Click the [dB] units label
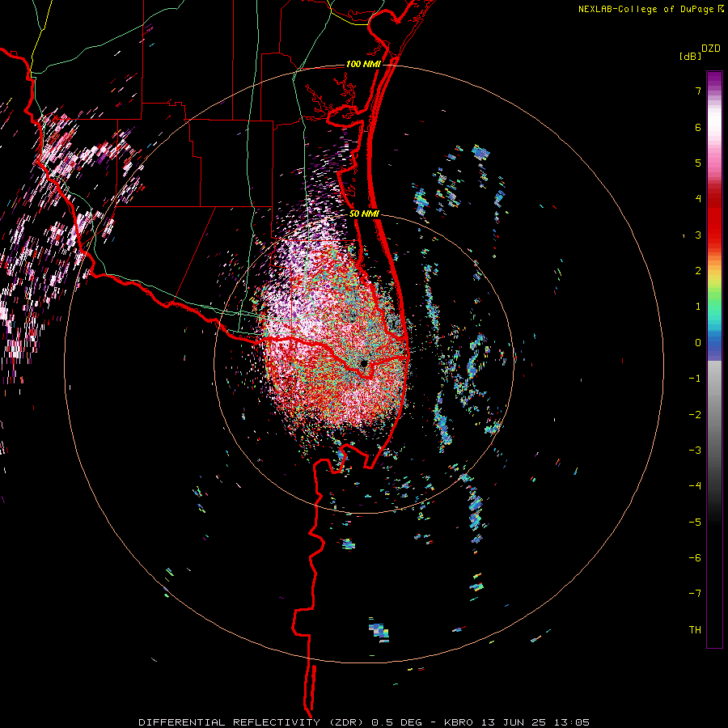The height and width of the screenshot is (728, 728). 690,56
